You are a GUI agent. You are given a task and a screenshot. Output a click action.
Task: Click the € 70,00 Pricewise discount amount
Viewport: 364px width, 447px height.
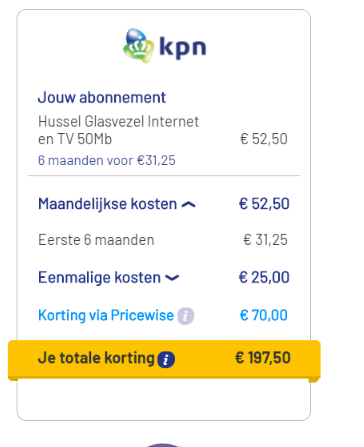[264, 315]
